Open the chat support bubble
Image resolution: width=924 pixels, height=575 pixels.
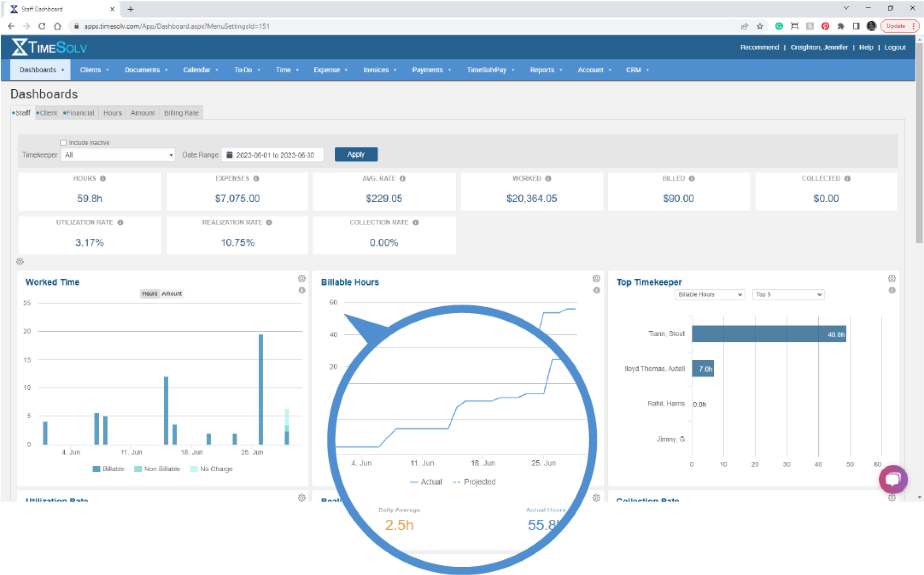point(893,479)
